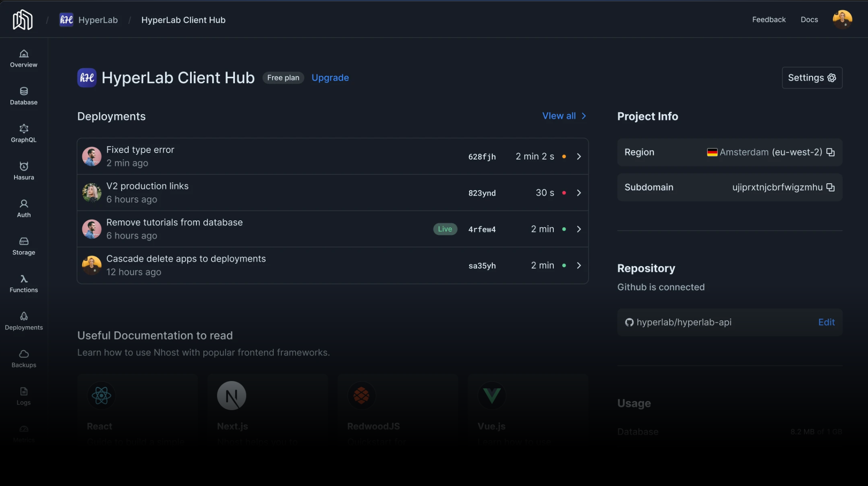Click commit hash 628fjh
868x486 pixels.
click(x=482, y=157)
